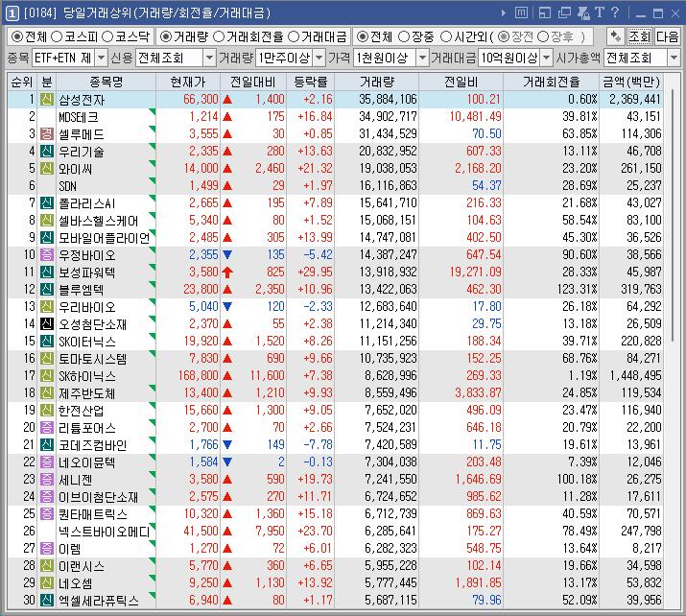Click the 신 badge icon for 폴라리스AI
Image resolution: width=686 pixels, height=616 pixels.
tap(47, 203)
